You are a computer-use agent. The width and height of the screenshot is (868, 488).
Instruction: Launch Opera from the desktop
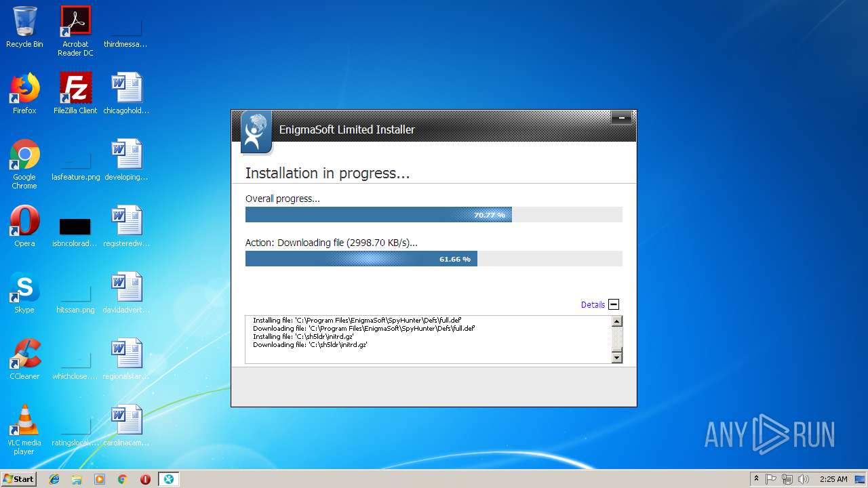[x=24, y=226]
